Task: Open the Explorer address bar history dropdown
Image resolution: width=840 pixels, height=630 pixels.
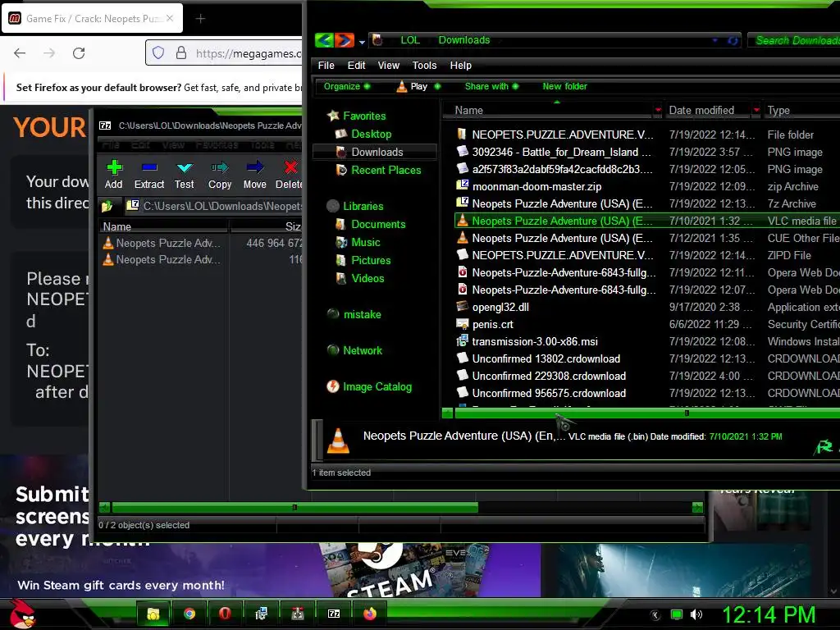Action: pos(714,41)
